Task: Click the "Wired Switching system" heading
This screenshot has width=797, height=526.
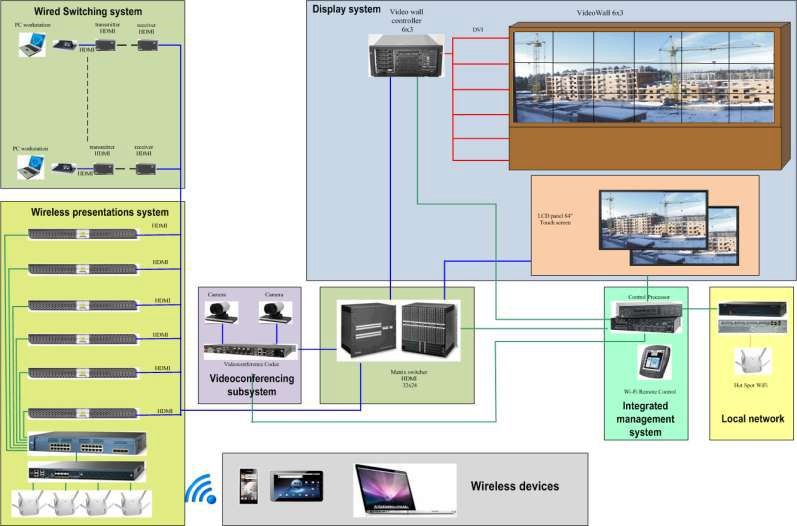Action: tap(72, 11)
